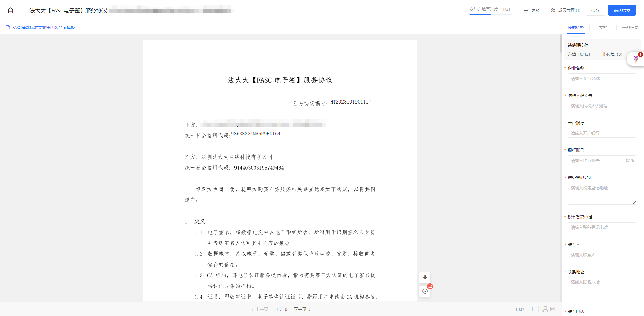Click the 待处理控件 heading

578,45
